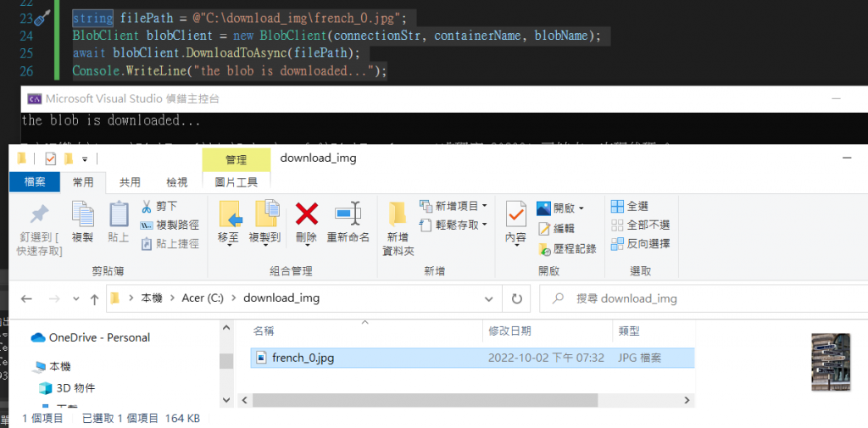Select OneDrive - Personal in navigation pane
The height and width of the screenshot is (428, 868).
91,337
